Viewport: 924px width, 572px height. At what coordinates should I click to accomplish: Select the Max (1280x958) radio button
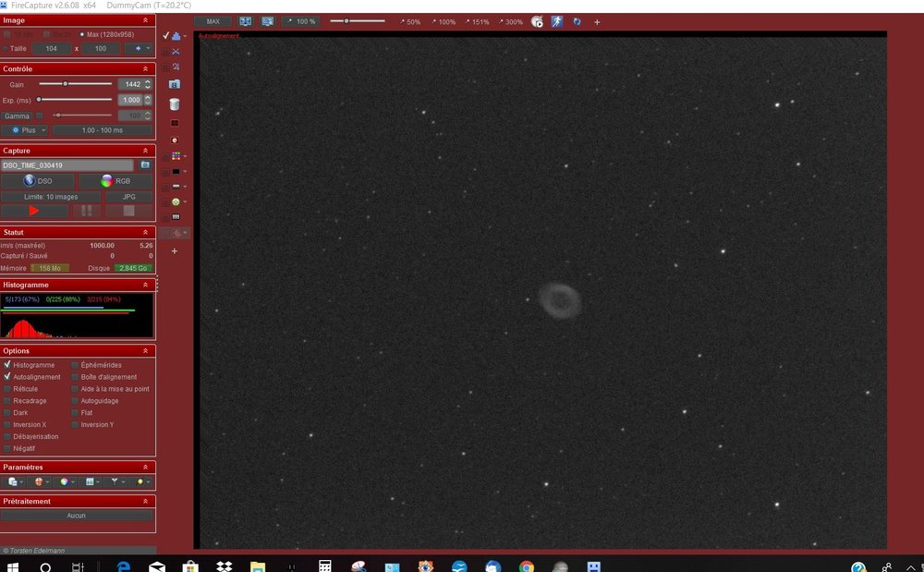coord(82,34)
